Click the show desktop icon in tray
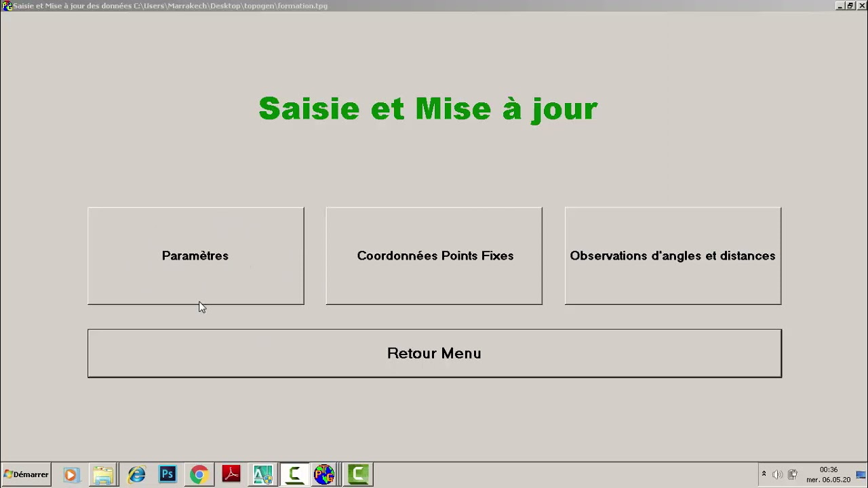868x488 pixels. [861, 474]
